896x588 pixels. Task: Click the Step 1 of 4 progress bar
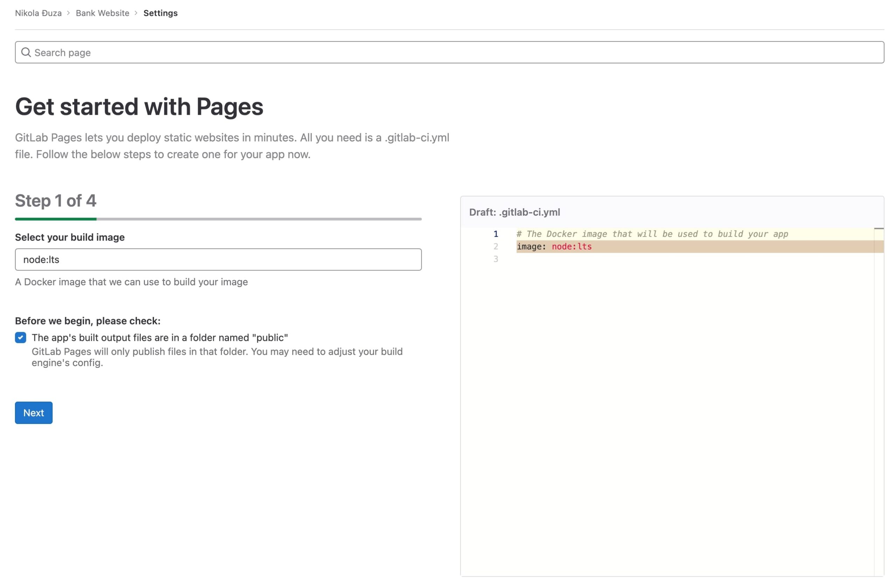[x=218, y=219]
